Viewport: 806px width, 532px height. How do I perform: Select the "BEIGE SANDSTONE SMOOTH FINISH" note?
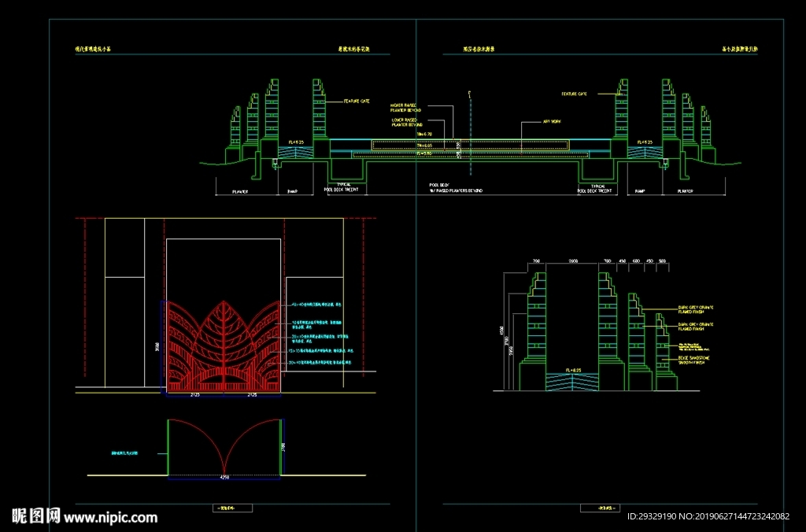pos(693,360)
